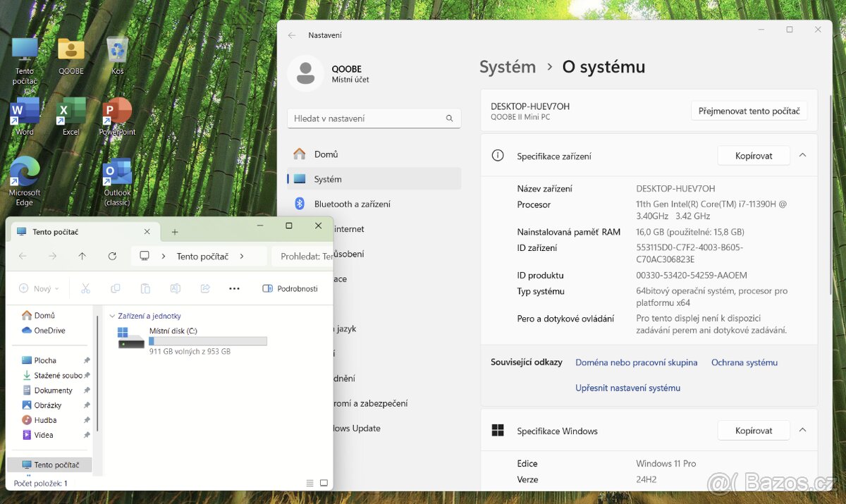
Task: Collapse the Specifikace Windows section
Action: (x=802, y=430)
